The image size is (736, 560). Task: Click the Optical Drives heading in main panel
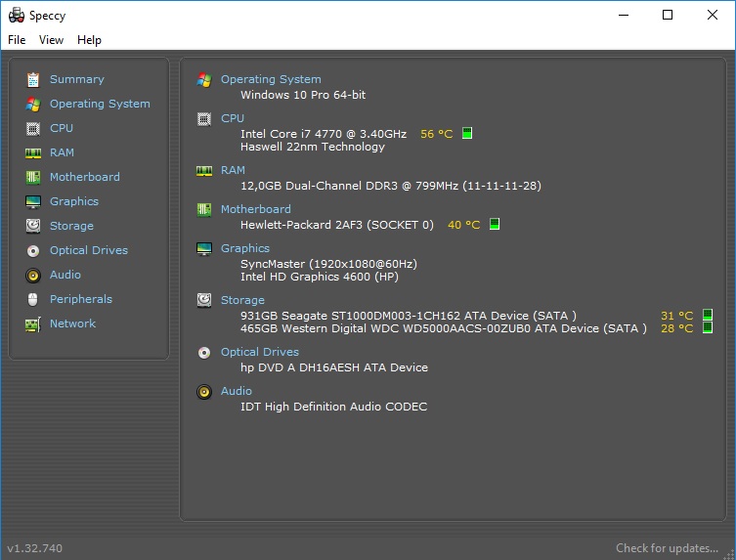(260, 352)
